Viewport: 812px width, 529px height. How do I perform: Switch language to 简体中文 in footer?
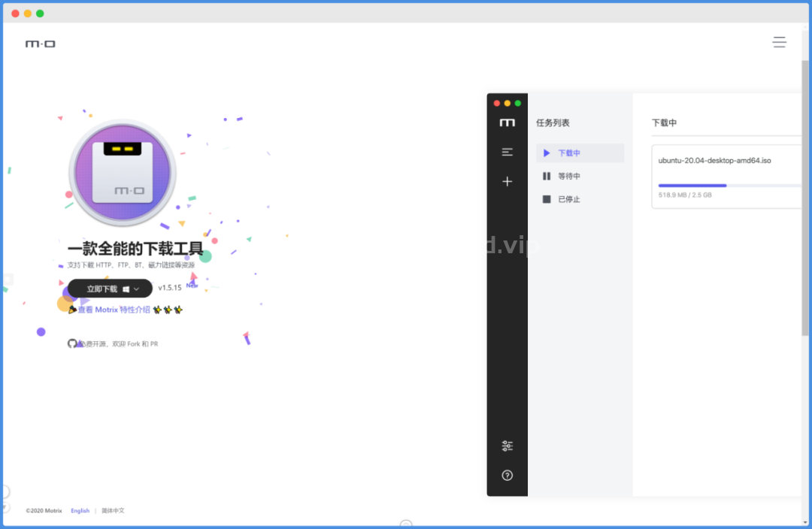tap(113, 510)
